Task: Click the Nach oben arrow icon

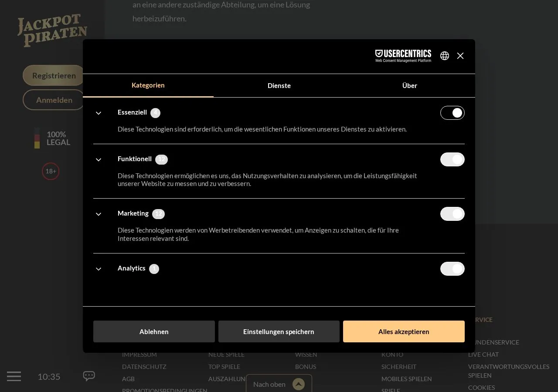Action: 299,384
